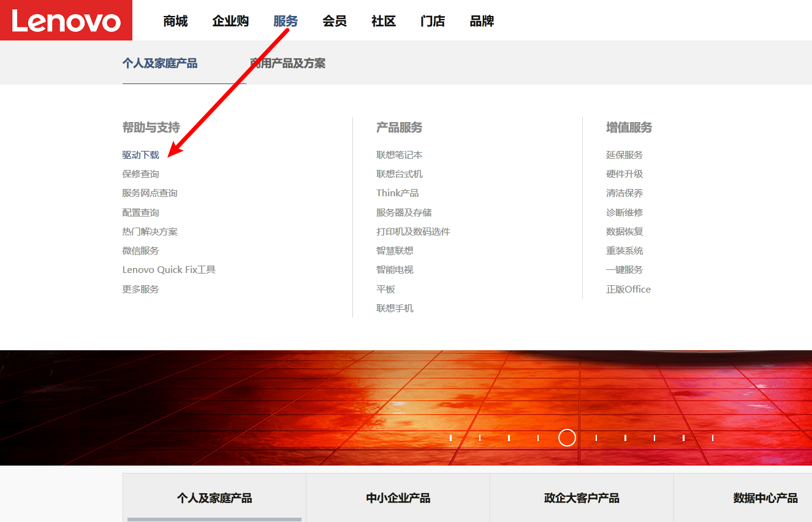Select Think产品 link
The image size is (812, 522).
398,193
